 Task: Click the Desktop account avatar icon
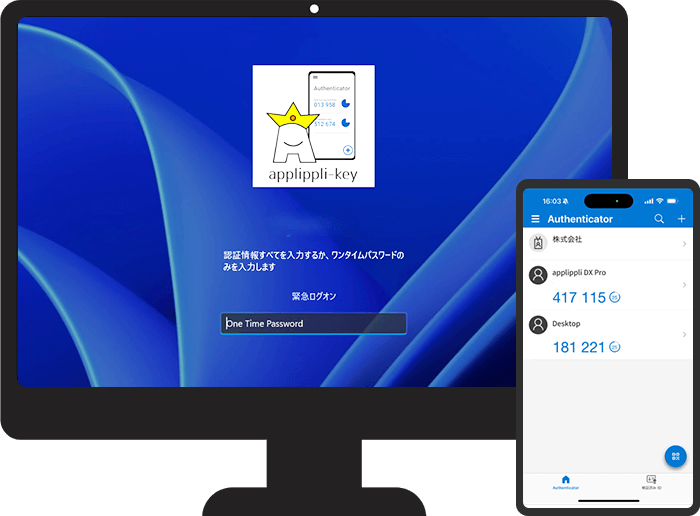pos(538,325)
